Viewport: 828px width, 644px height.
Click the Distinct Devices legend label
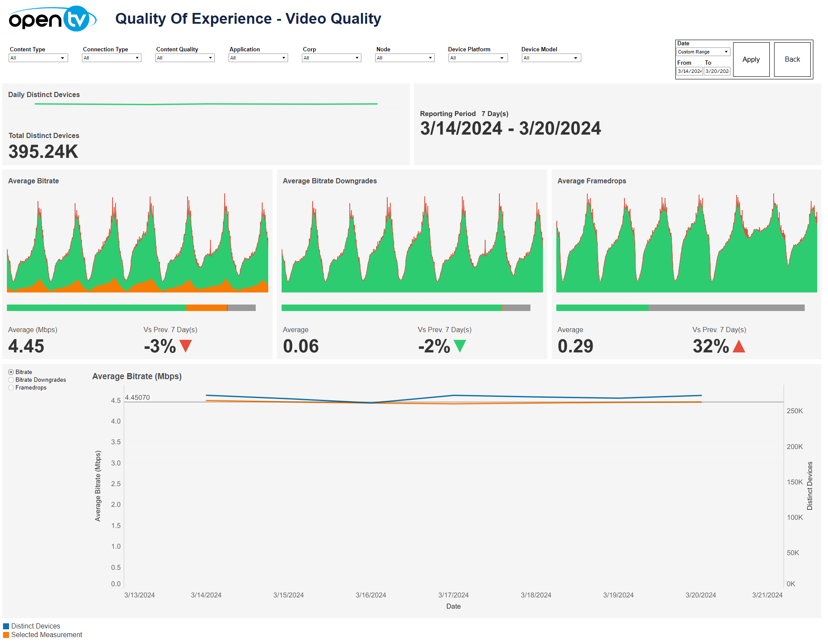coord(36,626)
